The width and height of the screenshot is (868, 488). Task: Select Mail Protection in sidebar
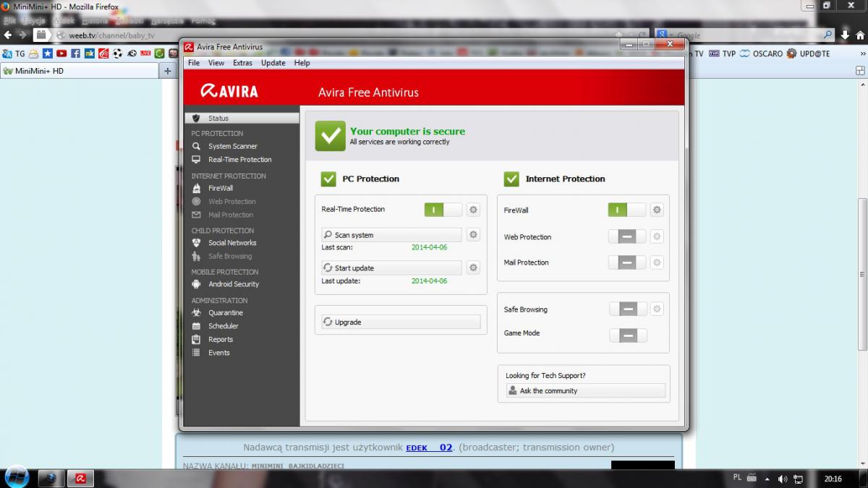pyautogui.click(x=231, y=215)
